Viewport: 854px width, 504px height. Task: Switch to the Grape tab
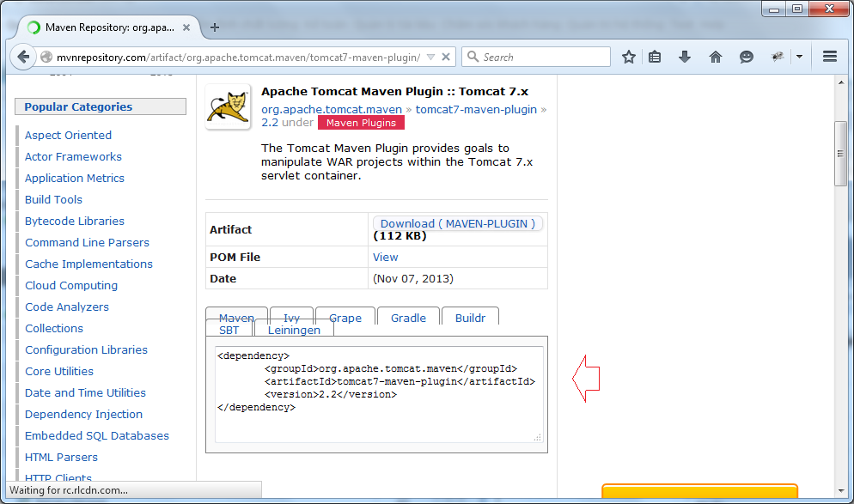click(x=345, y=316)
